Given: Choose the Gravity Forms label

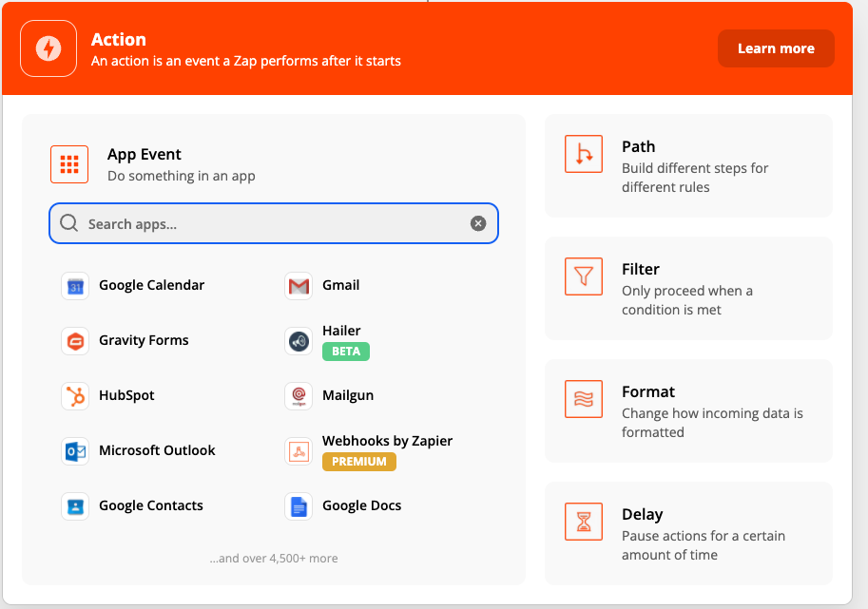Looking at the screenshot, I should [x=144, y=340].
